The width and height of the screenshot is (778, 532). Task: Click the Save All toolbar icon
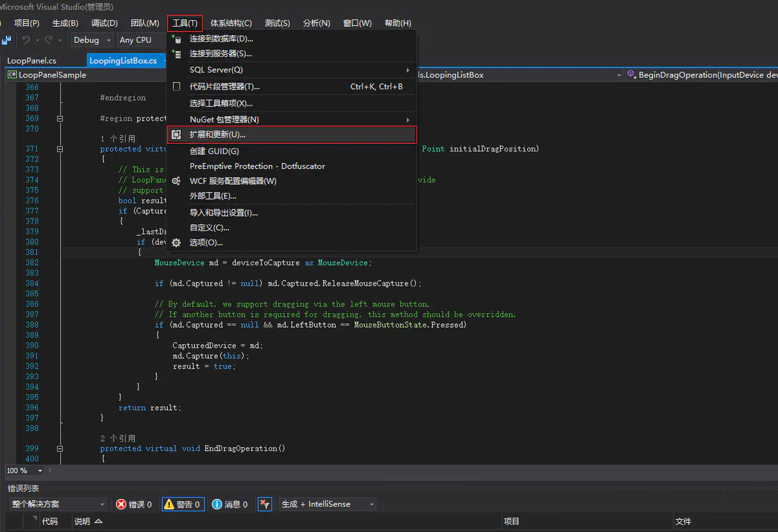6,40
